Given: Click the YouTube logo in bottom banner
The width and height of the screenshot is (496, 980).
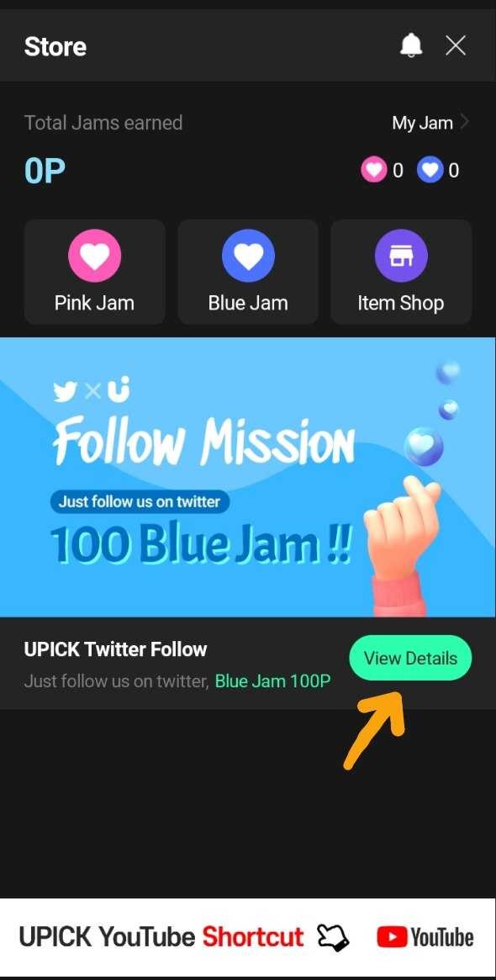Looking at the screenshot, I should 425,937.
